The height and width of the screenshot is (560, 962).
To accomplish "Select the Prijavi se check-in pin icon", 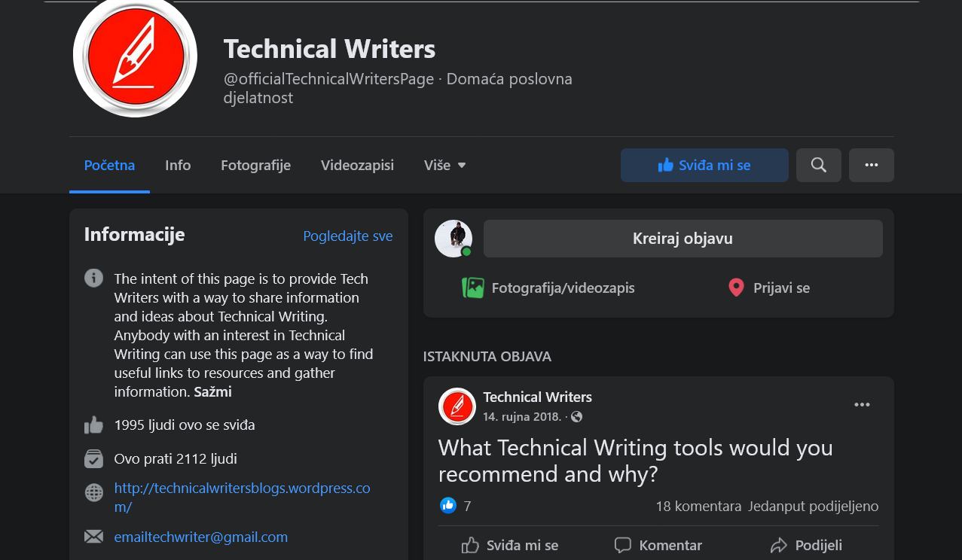I will click(x=735, y=288).
